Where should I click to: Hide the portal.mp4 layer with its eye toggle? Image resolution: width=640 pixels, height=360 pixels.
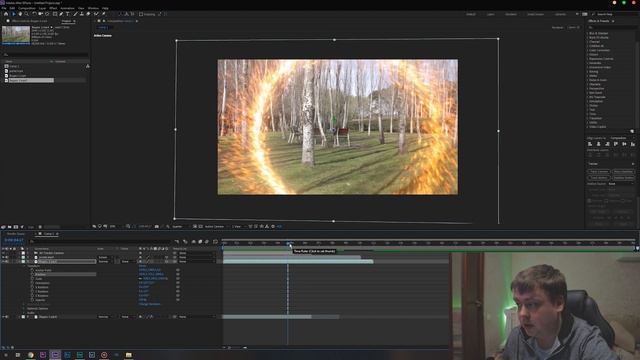(3, 257)
